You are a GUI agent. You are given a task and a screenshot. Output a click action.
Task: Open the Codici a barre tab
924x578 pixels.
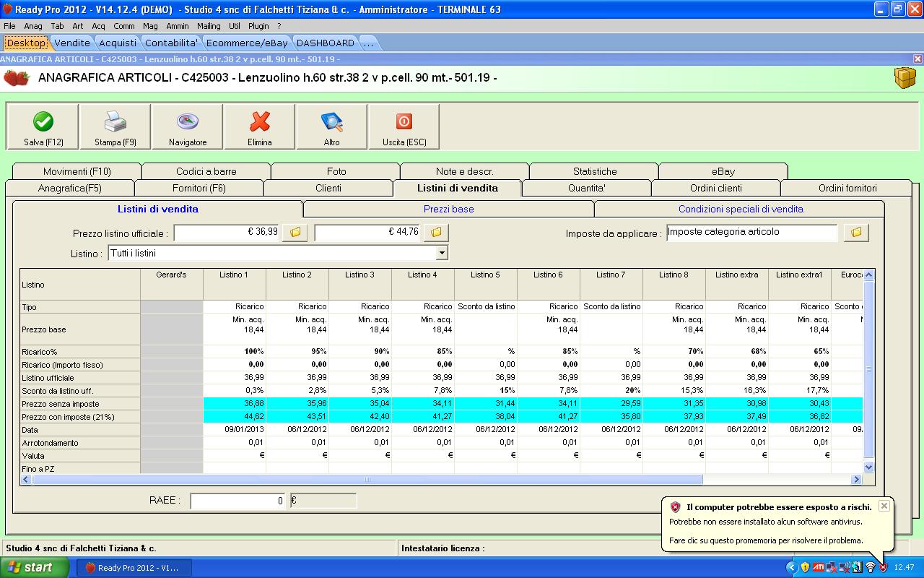pyautogui.click(x=206, y=171)
